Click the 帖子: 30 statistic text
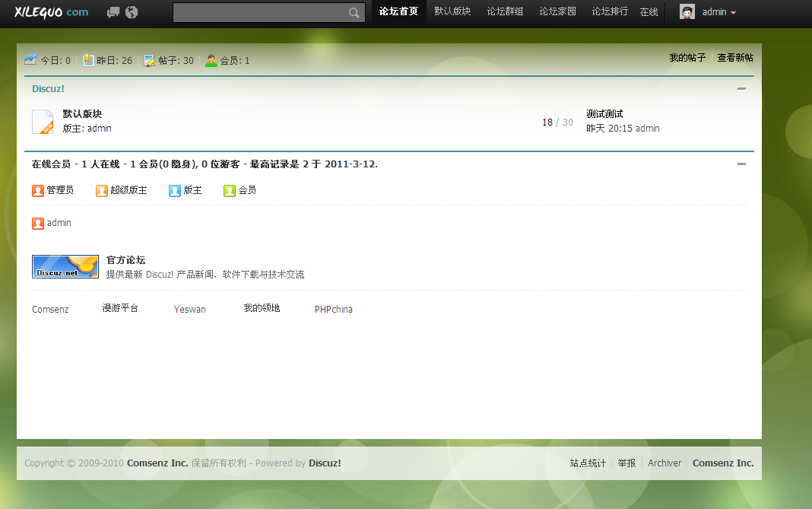This screenshot has height=509, width=812. pos(176,61)
